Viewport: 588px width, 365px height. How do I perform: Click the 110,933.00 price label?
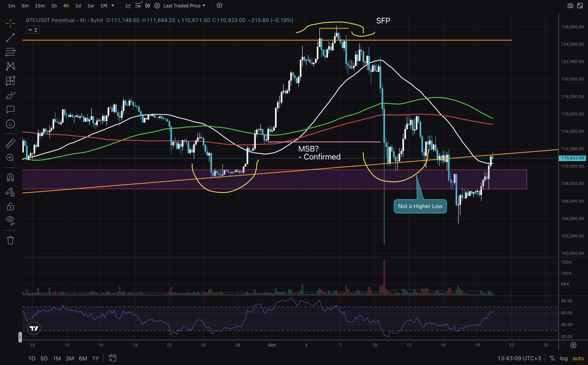coord(572,158)
